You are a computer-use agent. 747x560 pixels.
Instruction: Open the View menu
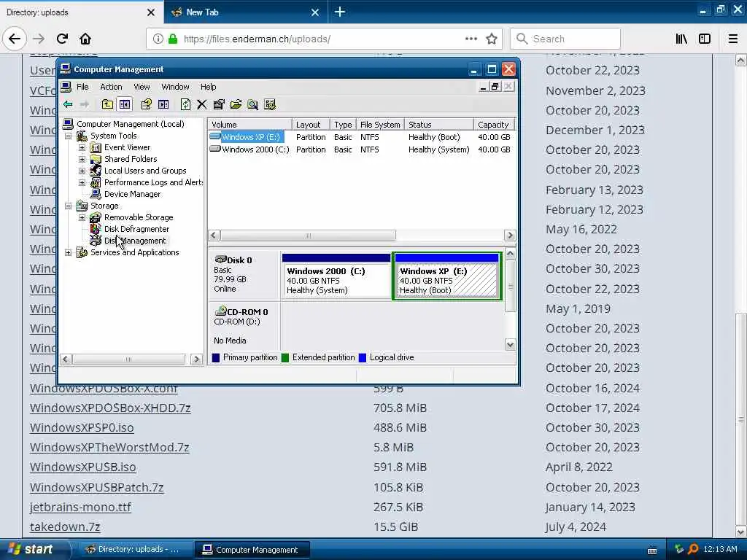pos(142,87)
